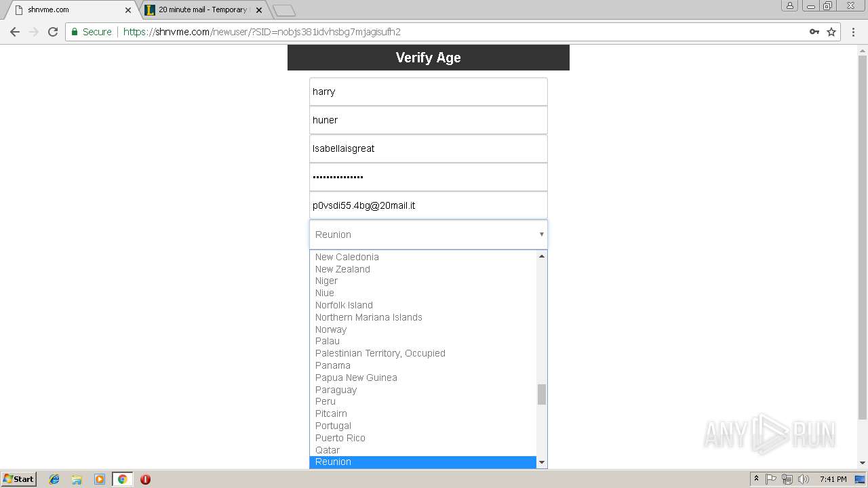Screen dimensions: 868x488
Task: Click the page vertical scrollbar thumb
Action: 863,237
